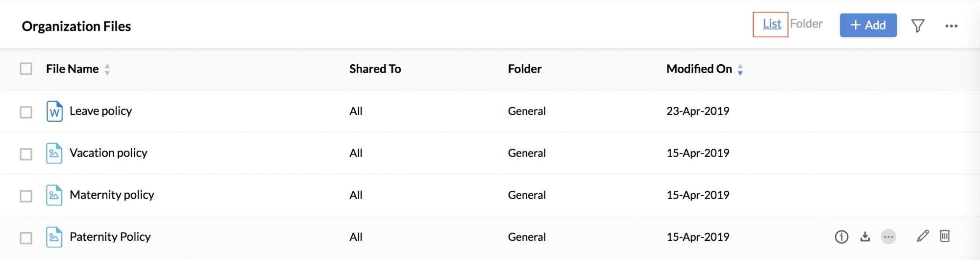Click the Leave policy Word document icon
Viewport: 980px width, 261px height.
point(54,111)
